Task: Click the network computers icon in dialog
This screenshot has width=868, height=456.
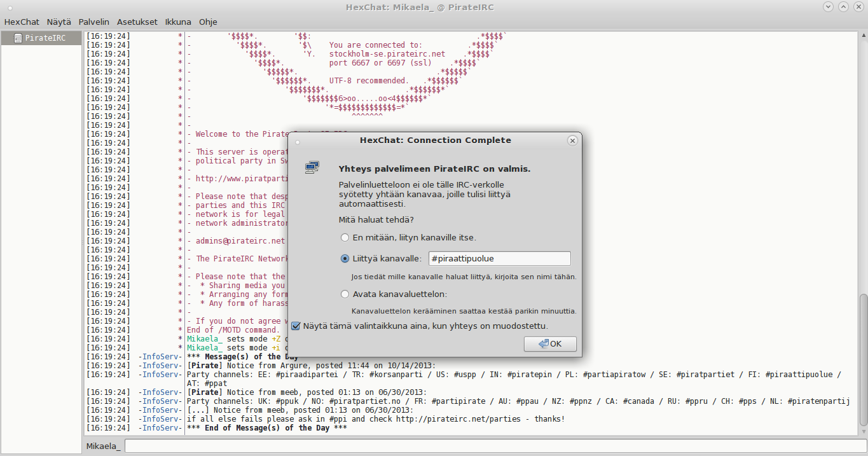Action: click(312, 168)
